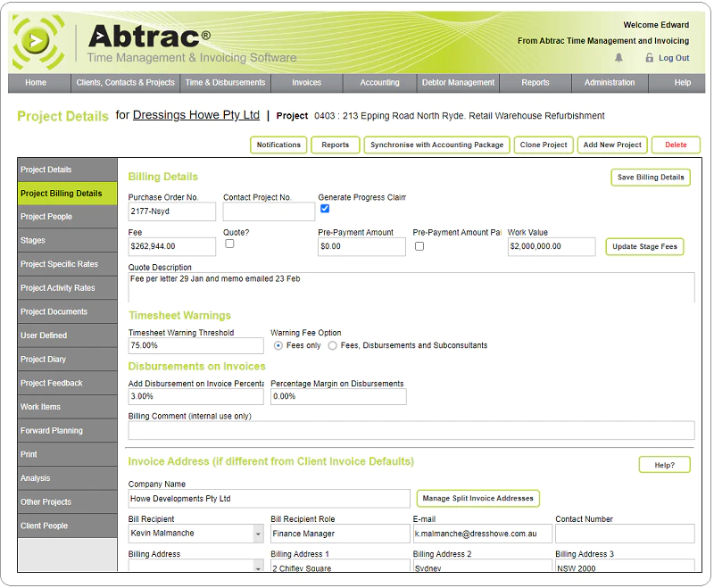Click the red Delete project button
Image resolution: width=714 pixels, height=588 pixels.
[x=676, y=145]
